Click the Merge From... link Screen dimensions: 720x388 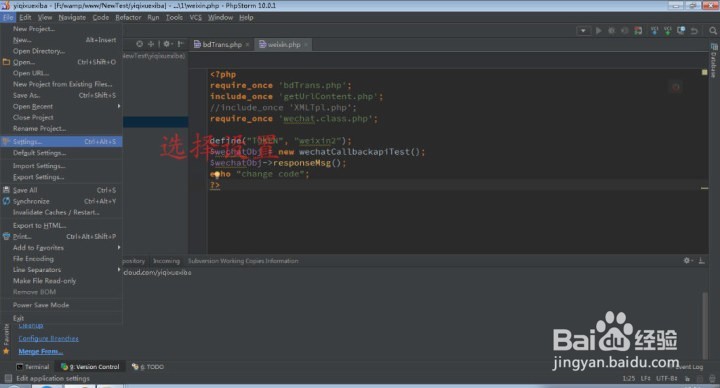[x=41, y=352]
